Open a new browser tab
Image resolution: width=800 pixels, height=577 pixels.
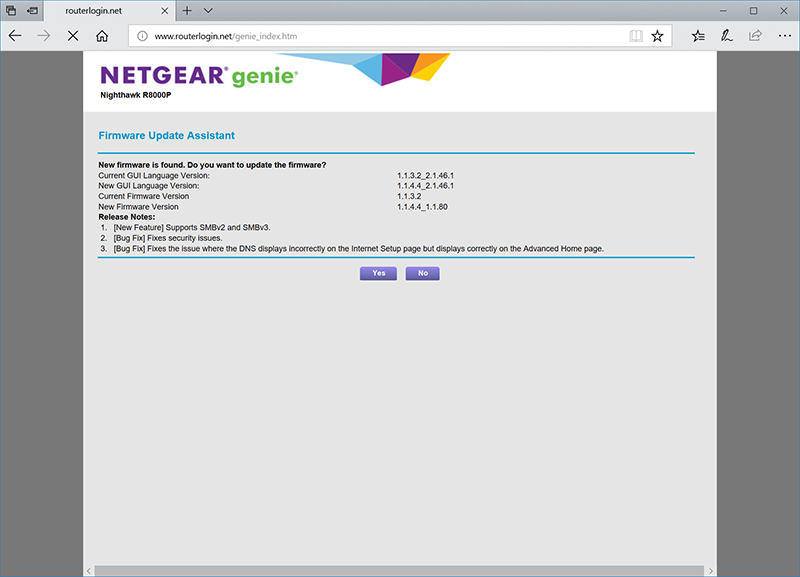187,10
